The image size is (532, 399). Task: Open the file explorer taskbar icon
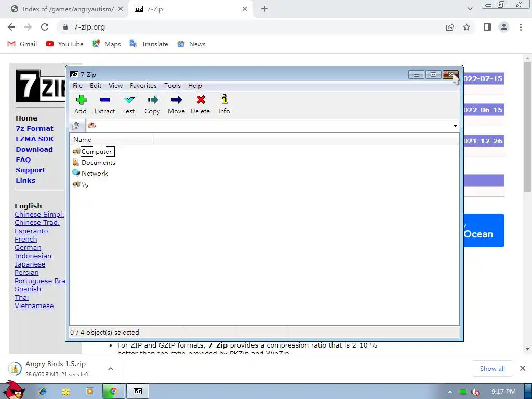[x=66, y=391]
